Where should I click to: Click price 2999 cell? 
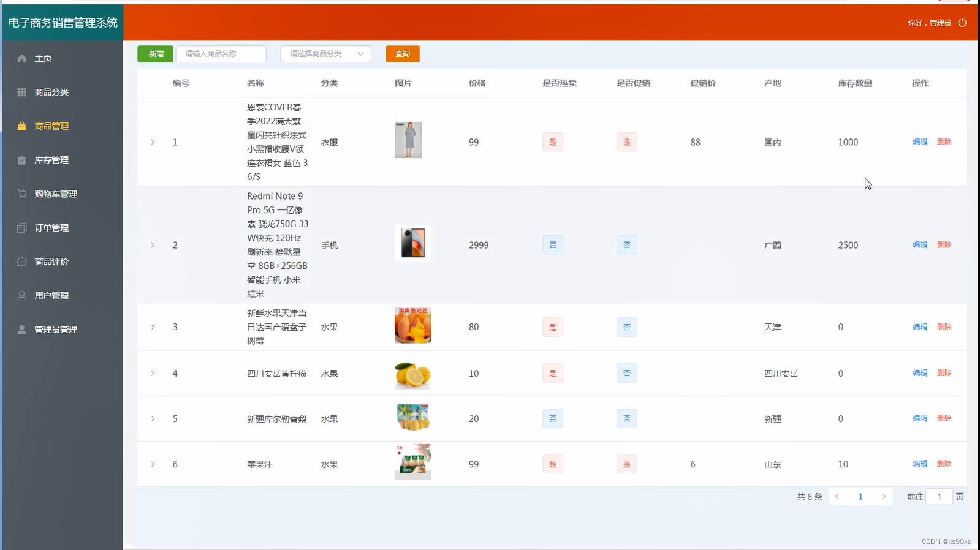point(479,245)
